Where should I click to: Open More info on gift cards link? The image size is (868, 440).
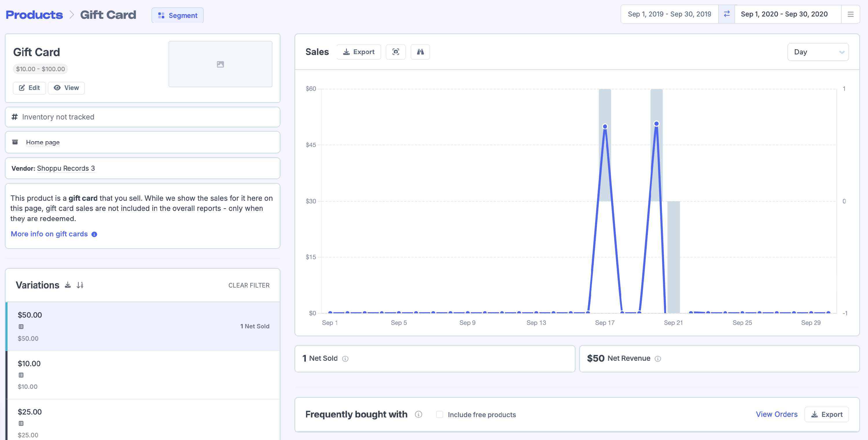pos(49,234)
